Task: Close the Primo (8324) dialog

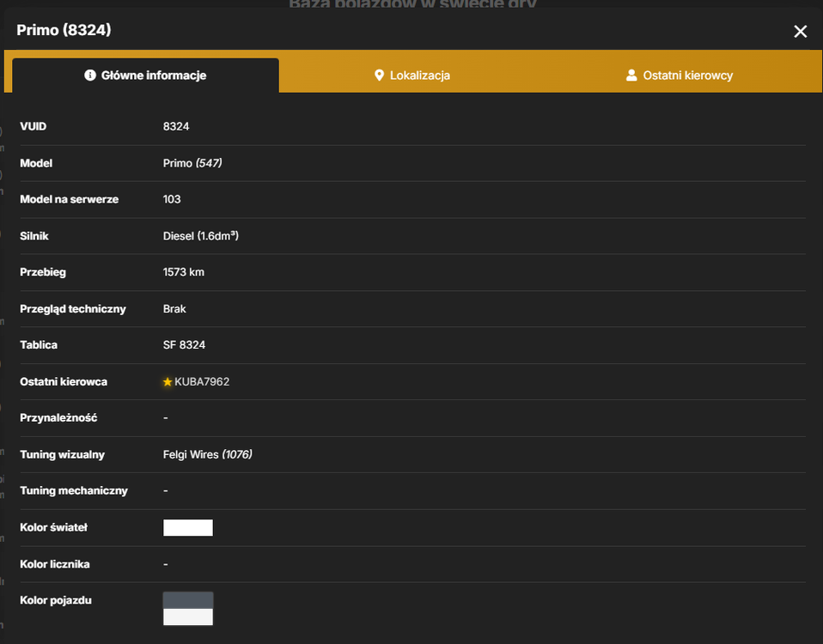Action: (x=800, y=32)
